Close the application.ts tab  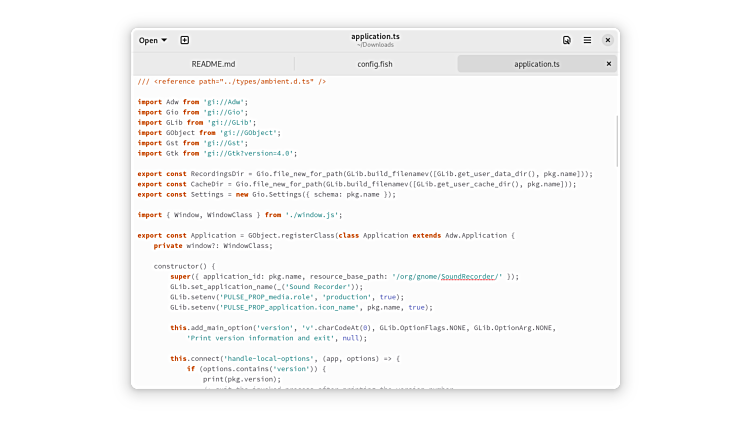pos(608,64)
